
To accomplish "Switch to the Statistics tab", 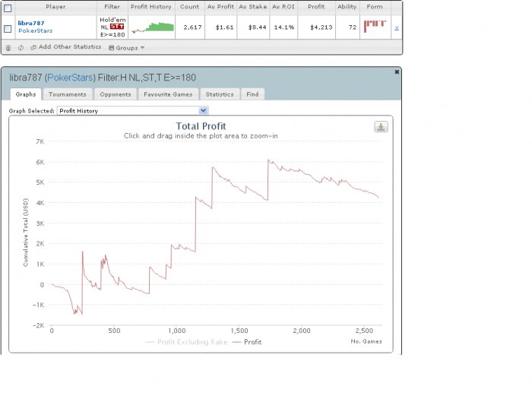I will click(x=220, y=94).
